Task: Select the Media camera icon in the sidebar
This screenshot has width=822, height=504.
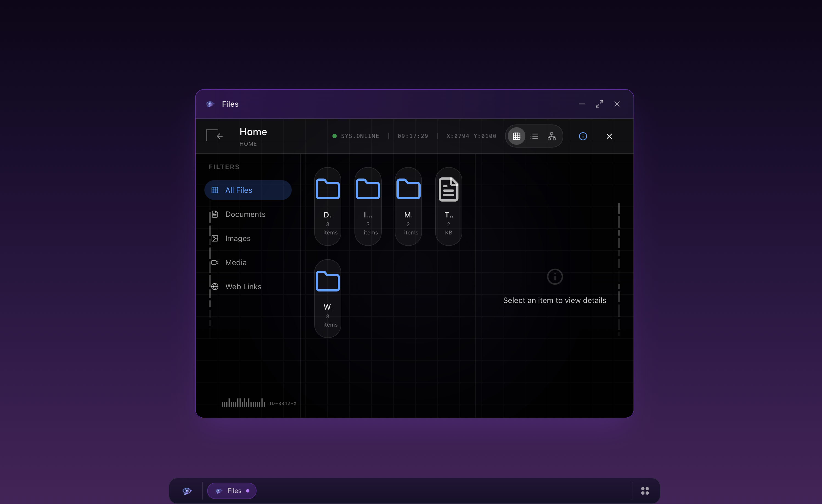Action: pos(215,262)
